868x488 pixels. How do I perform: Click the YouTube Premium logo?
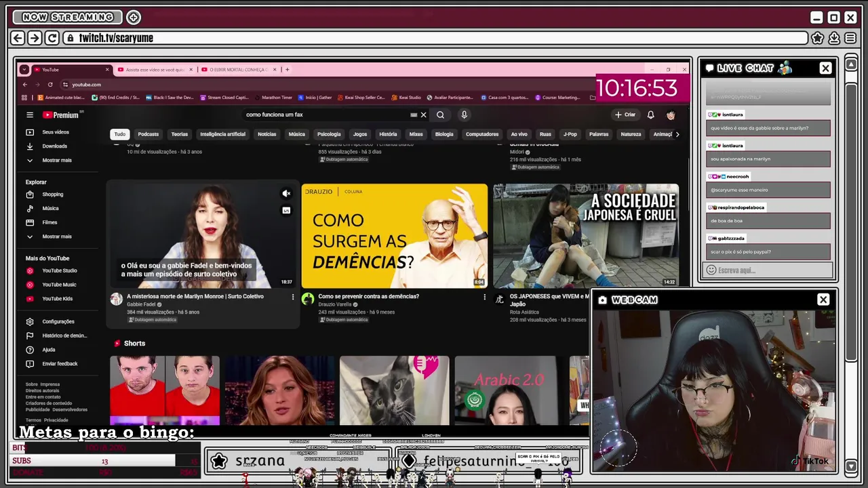coord(61,115)
